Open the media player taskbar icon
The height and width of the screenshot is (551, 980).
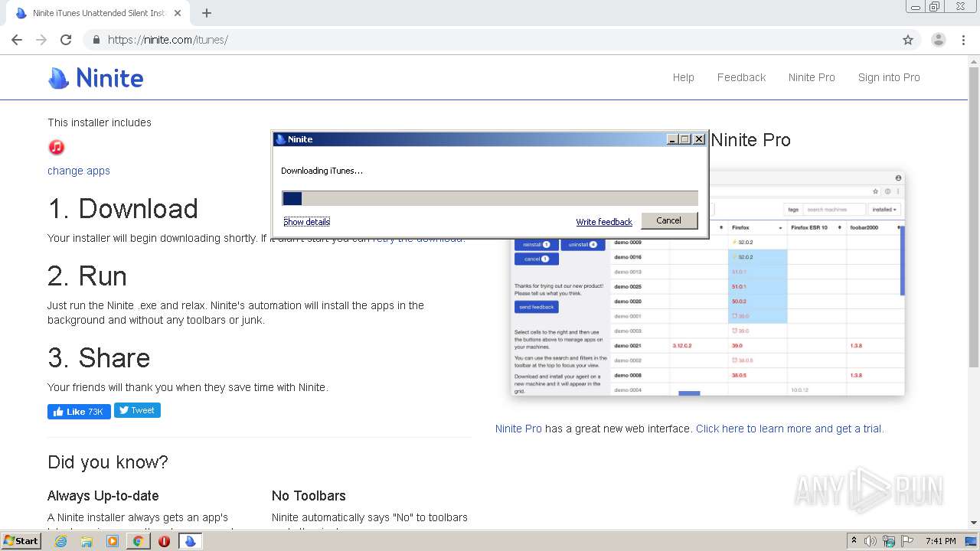[x=113, y=541]
